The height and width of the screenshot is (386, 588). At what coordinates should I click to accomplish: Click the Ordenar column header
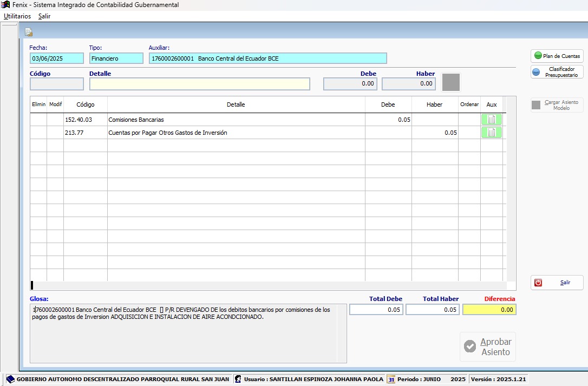pyautogui.click(x=469, y=104)
